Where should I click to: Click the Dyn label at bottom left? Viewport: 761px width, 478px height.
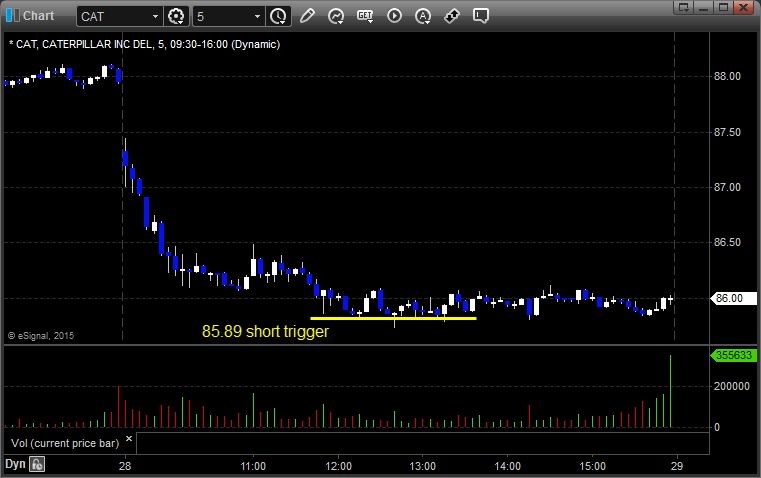(15, 464)
